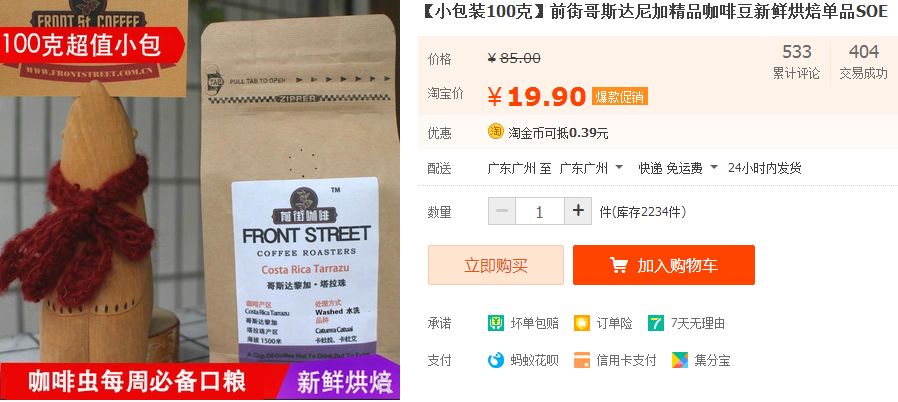Click the 订单险 order insurance icon
The width and height of the screenshot is (898, 402).
581,323
